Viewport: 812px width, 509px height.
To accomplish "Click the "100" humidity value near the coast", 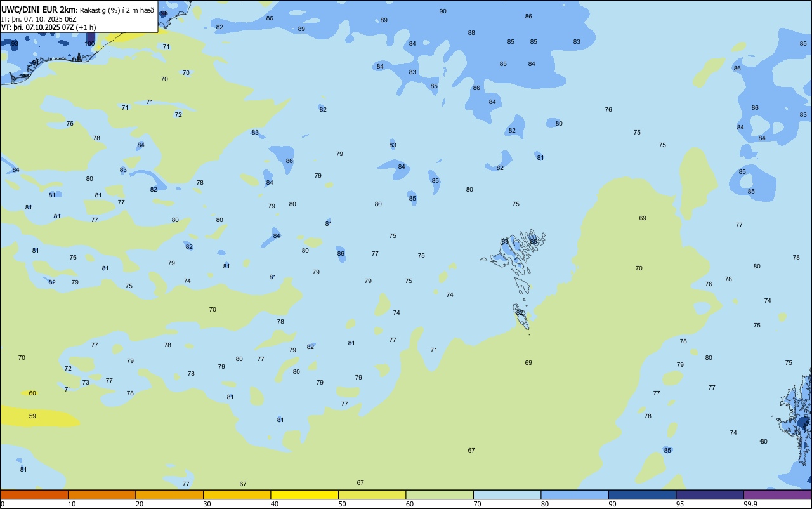I will [89, 44].
